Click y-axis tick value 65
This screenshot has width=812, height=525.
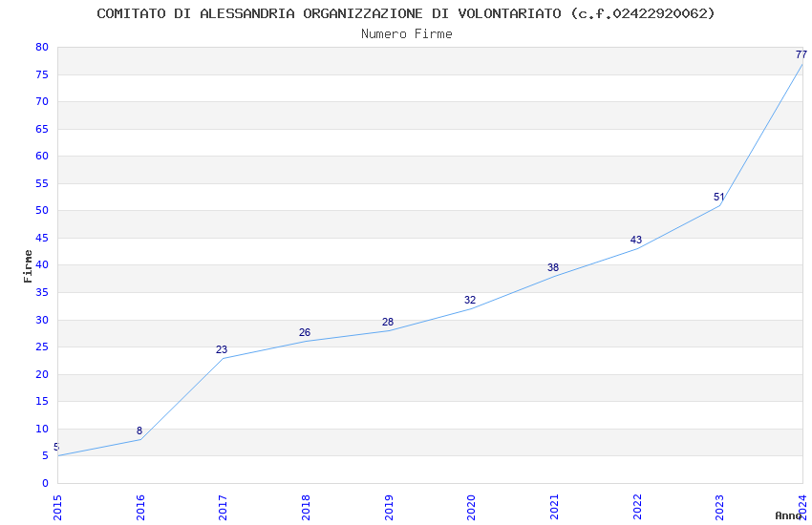(x=42, y=129)
